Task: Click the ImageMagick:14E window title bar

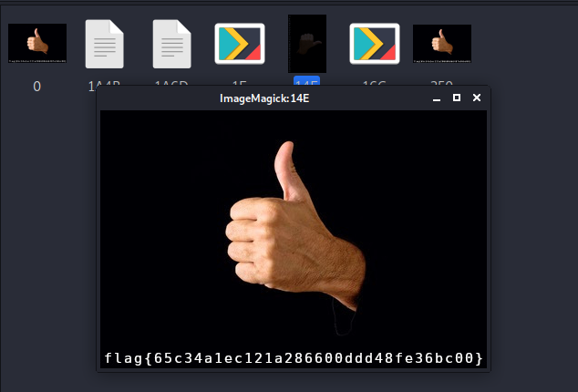Action: (x=264, y=98)
